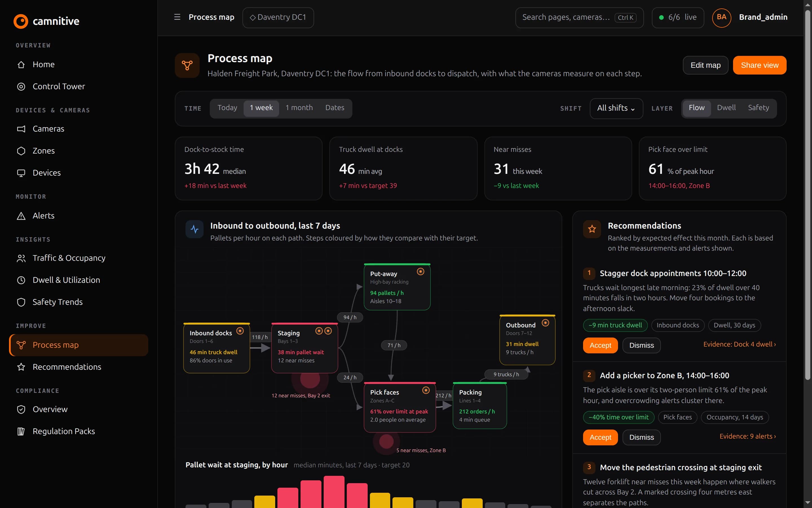Click the Recommendations star icon in sidebar

coord(21,367)
